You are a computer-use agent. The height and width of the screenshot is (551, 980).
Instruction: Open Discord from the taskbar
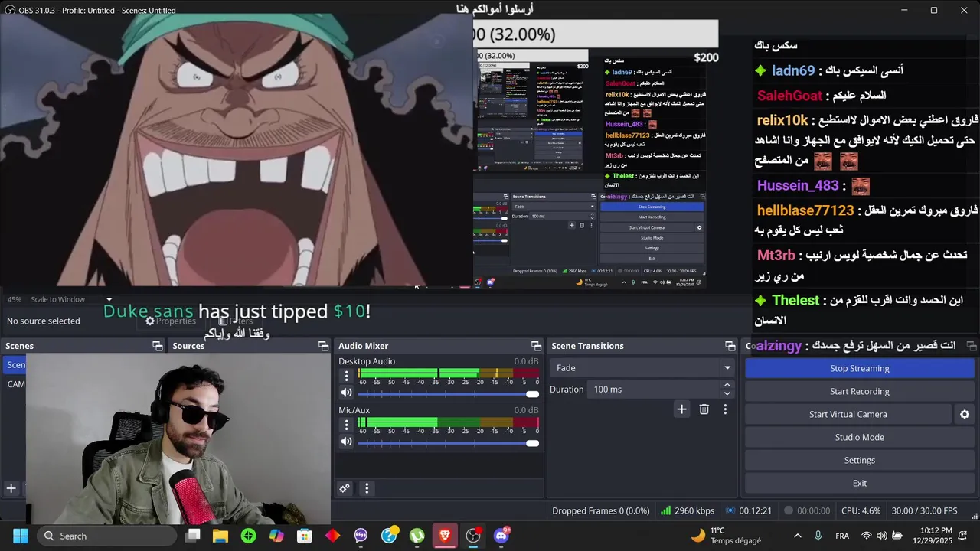tap(501, 536)
